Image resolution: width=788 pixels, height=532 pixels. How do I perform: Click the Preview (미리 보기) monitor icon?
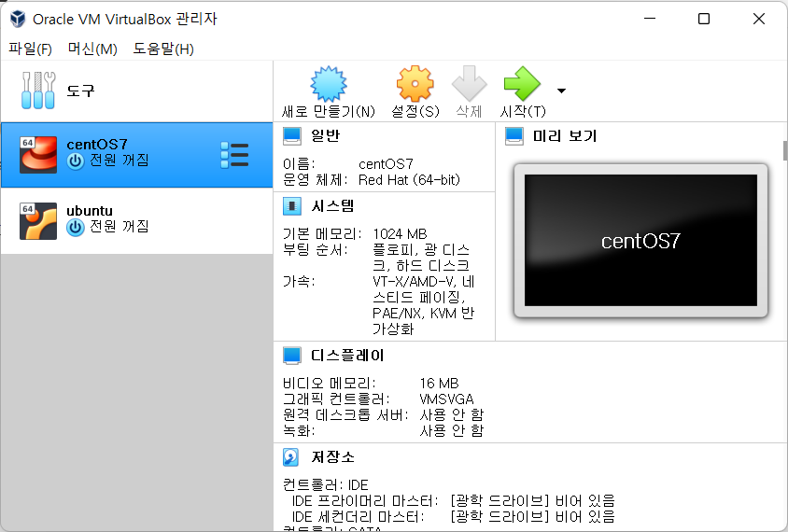coord(514,136)
